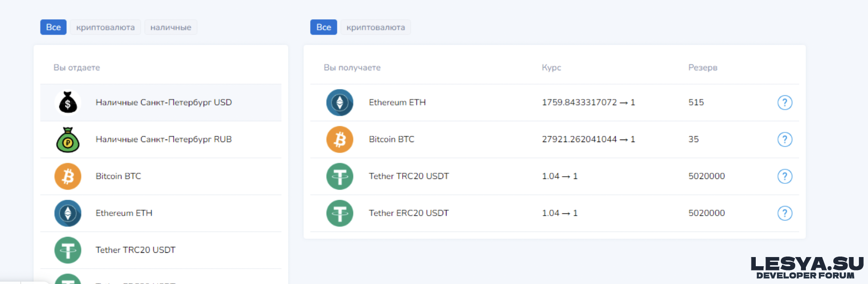Click the Tether TRC20 icon in give list
Screen dimensions: 868x284
click(68, 250)
